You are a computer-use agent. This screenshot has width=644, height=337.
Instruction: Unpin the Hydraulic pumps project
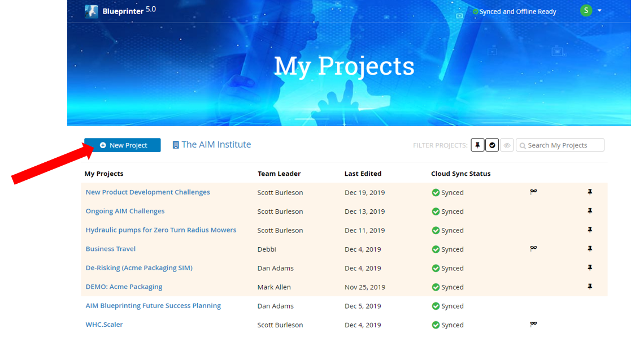(x=590, y=230)
